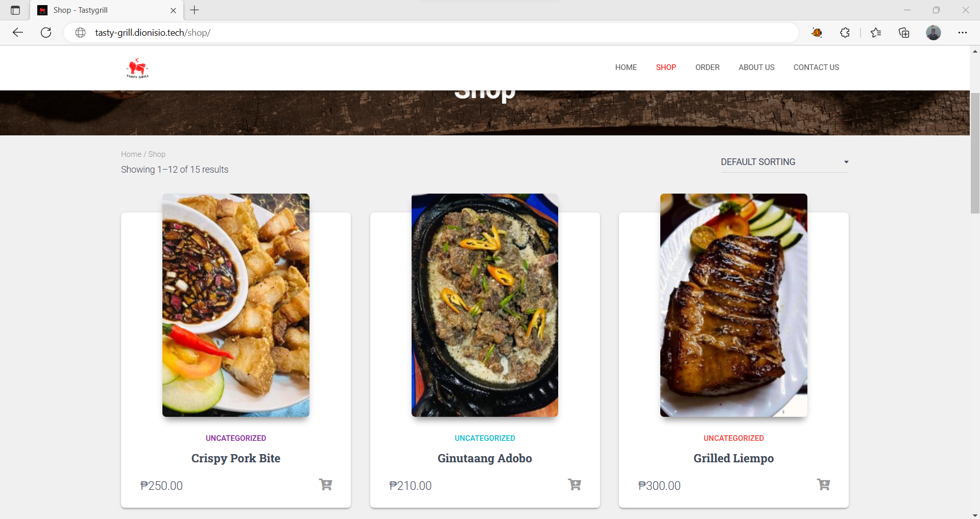Refresh the page
The width and height of the screenshot is (980, 519).
pyautogui.click(x=46, y=33)
